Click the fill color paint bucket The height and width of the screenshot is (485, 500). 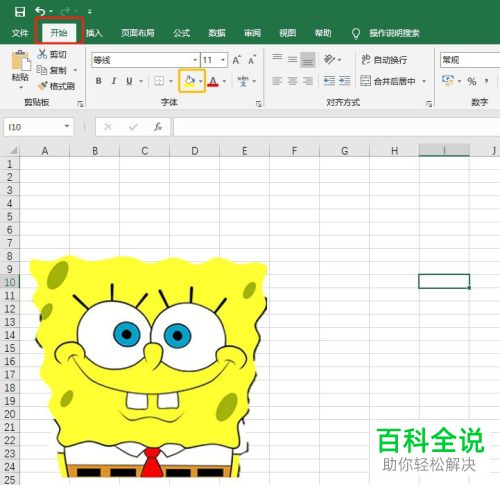point(189,81)
